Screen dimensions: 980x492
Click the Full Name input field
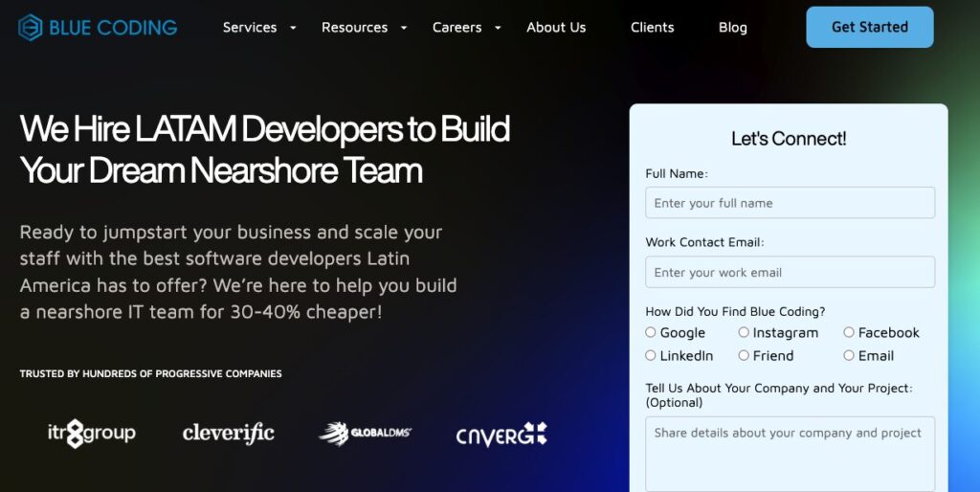point(790,203)
